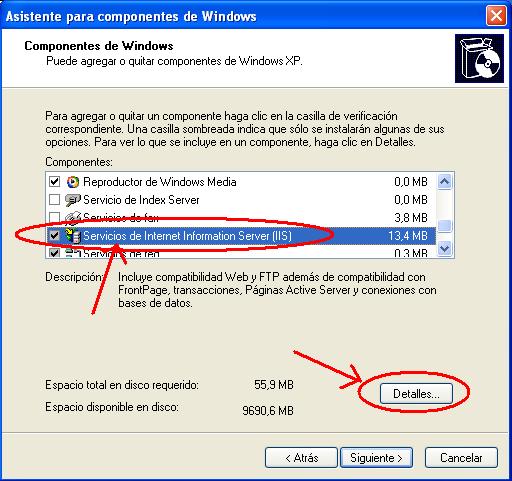Go back with the Atrás button
Viewport: 512px width, 481px height.
[x=301, y=458]
